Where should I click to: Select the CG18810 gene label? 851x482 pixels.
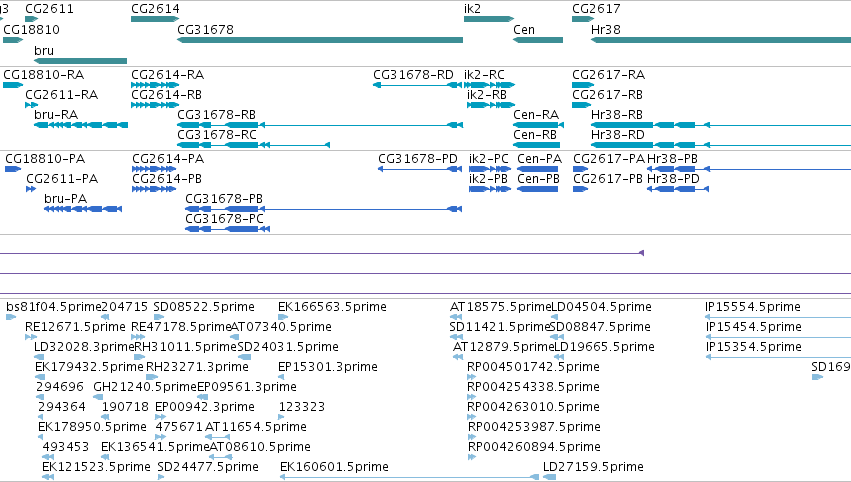click(x=31, y=29)
